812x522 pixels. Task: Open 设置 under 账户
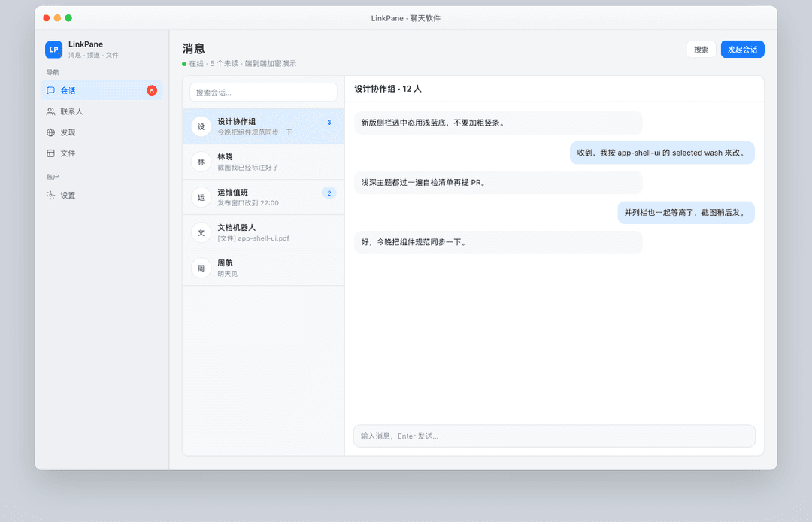pos(101,196)
